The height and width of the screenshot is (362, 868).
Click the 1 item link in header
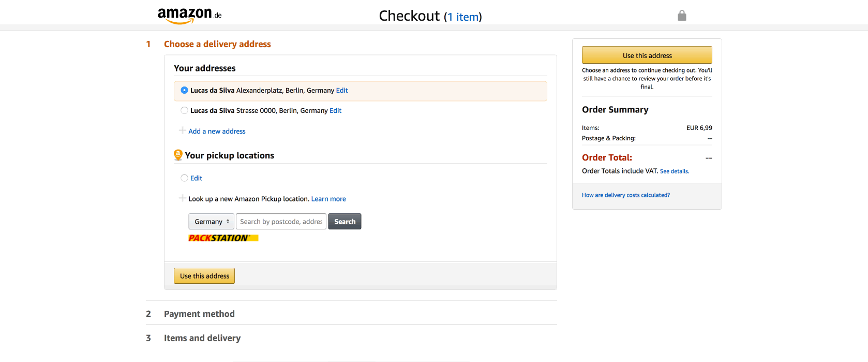point(463,17)
